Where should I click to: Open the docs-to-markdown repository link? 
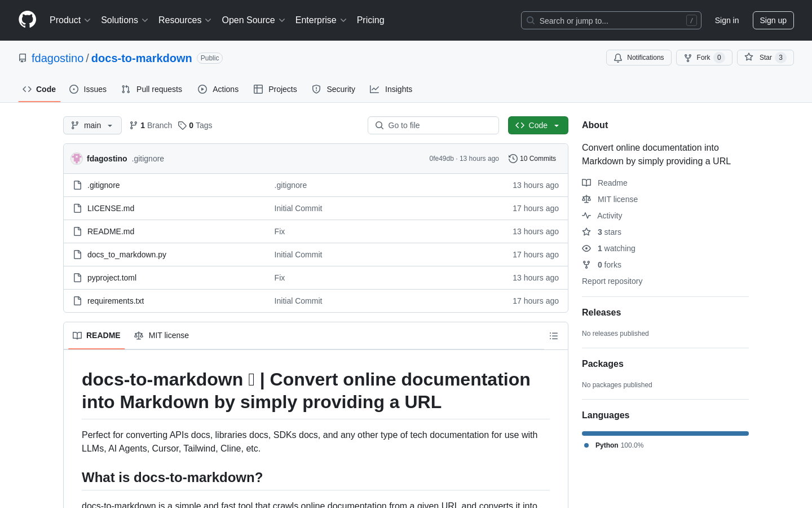[142, 58]
